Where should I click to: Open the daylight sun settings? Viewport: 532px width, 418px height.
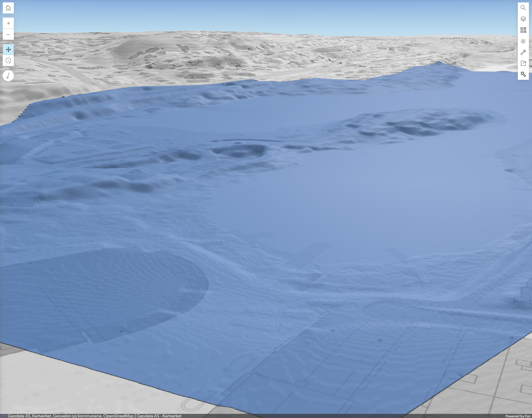(x=523, y=41)
